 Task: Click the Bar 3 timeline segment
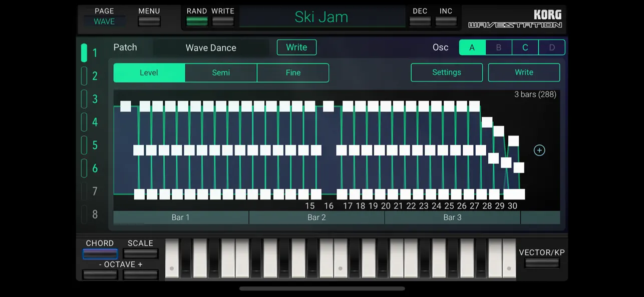coord(453,217)
